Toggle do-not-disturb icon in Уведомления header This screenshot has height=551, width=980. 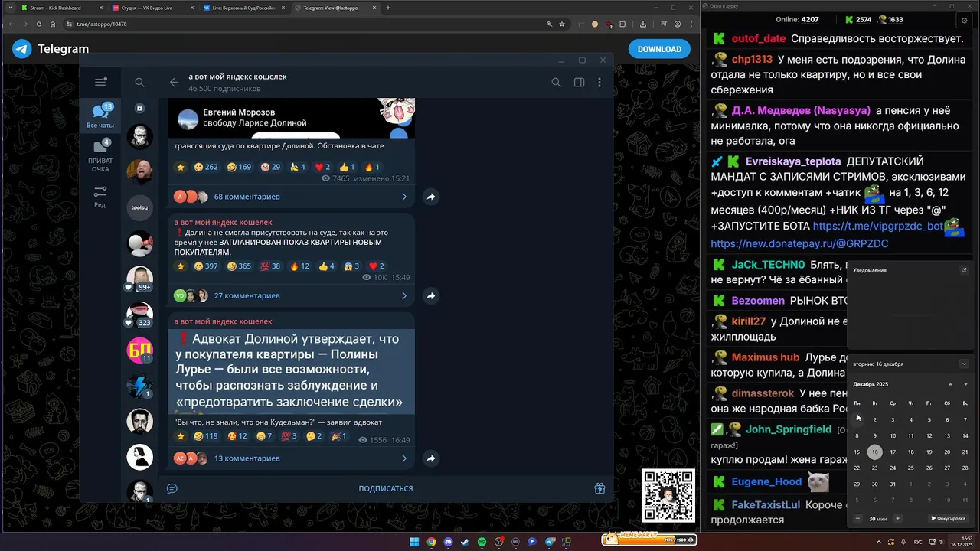pyautogui.click(x=964, y=270)
